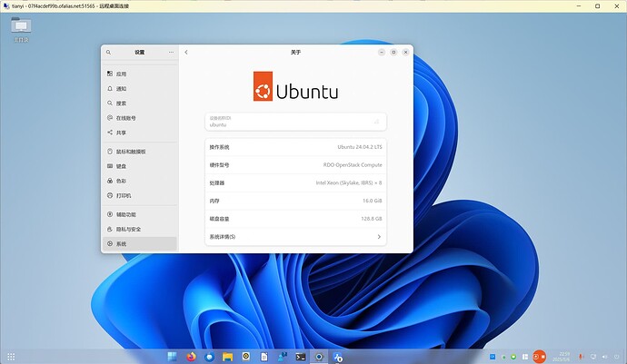Click the Ubuntu logo image
The height and width of the screenshot is (364, 627).
pyautogui.click(x=295, y=86)
